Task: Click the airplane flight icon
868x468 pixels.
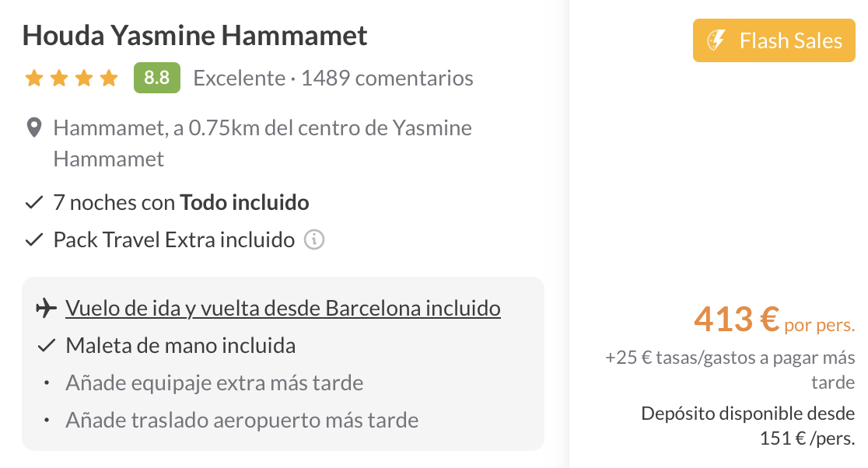Action: point(46,309)
